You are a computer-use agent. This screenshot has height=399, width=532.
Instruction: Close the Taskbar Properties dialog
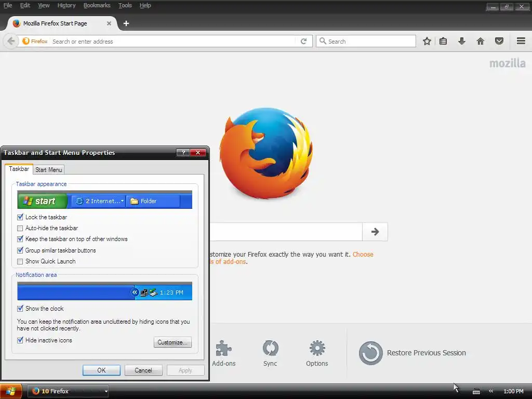pyautogui.click(x=198, y=152)
